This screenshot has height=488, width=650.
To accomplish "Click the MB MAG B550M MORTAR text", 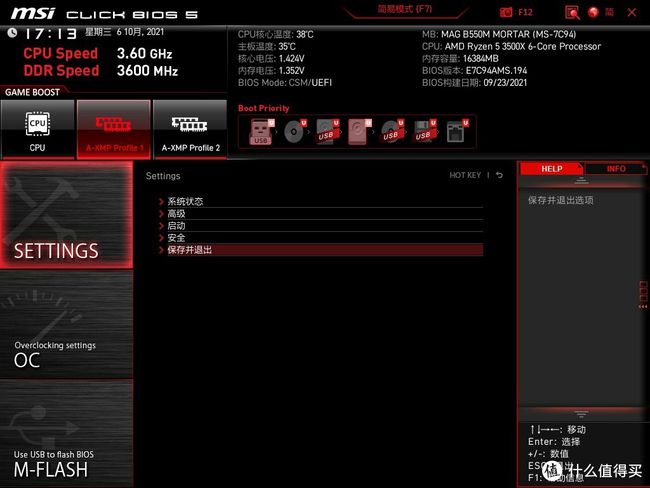I will [x=499, y=34].
